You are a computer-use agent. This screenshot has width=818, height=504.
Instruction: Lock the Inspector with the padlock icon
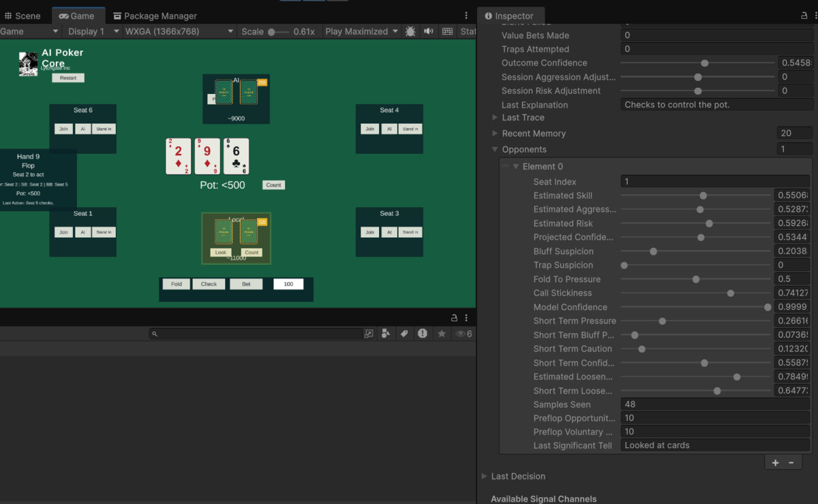pyautogui.click(x=804, y=16)
